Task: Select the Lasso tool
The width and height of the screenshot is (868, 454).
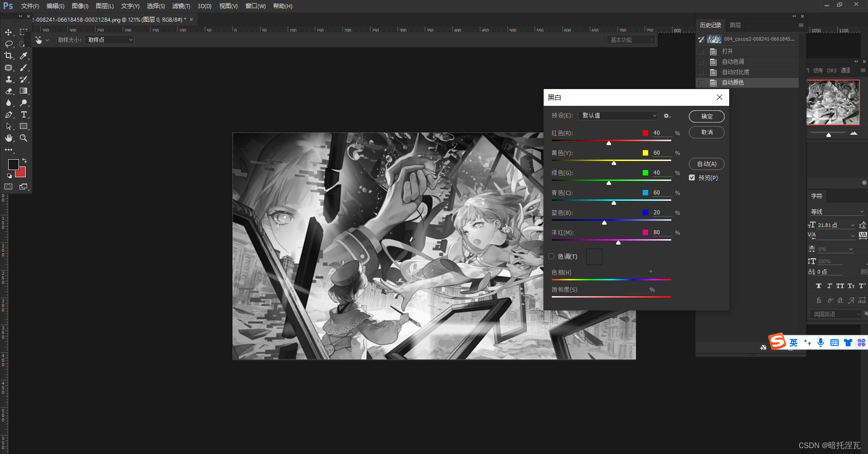Action: [9, 44]
